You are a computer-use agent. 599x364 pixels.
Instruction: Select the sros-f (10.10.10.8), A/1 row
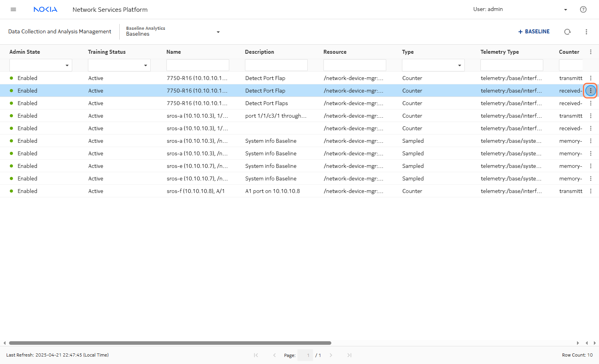(196, 191)
